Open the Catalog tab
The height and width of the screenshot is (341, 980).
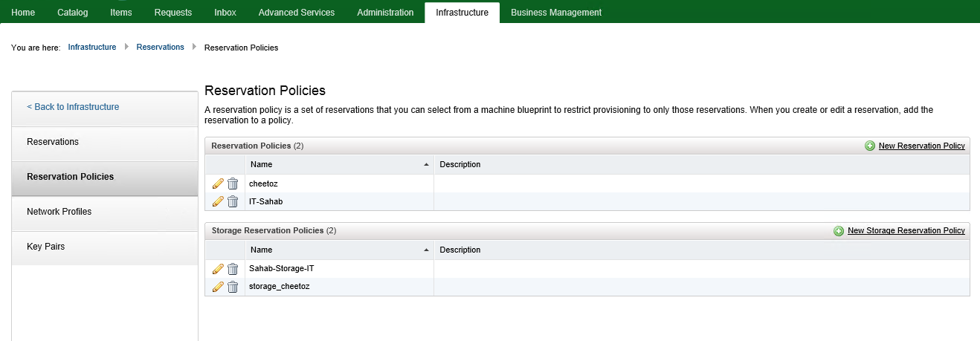tap(72, 13)
